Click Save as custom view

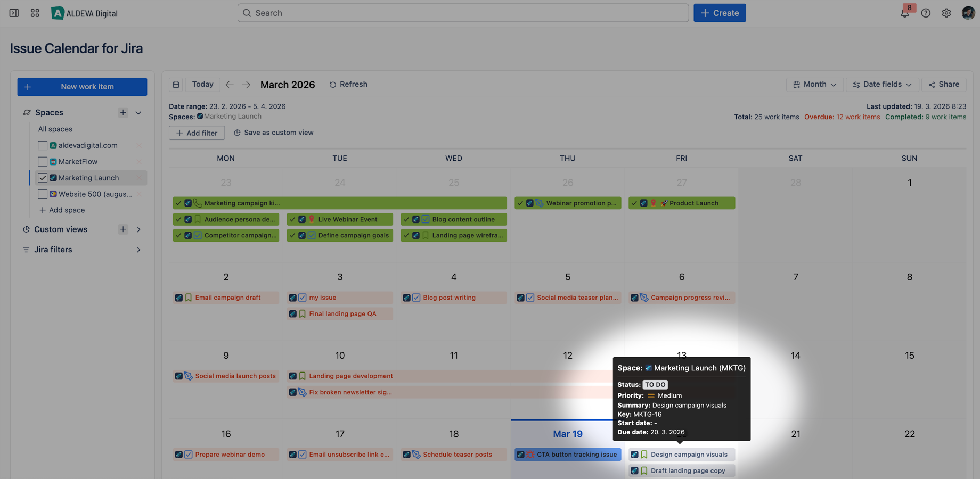coord(273,133)
